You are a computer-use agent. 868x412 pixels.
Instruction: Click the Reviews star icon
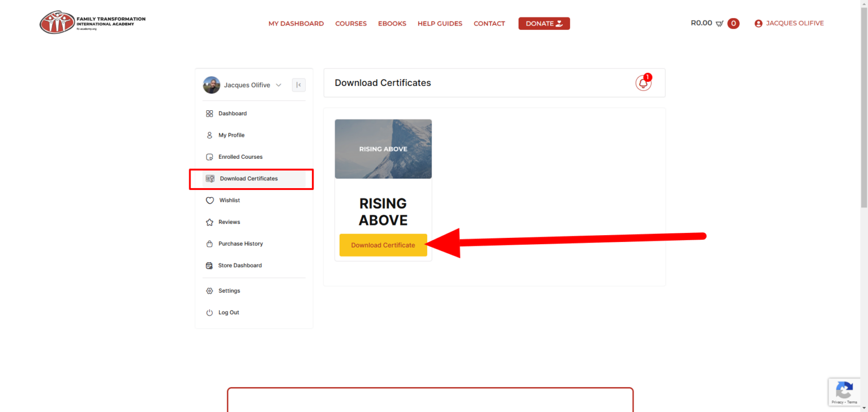[x=210, y=222]
